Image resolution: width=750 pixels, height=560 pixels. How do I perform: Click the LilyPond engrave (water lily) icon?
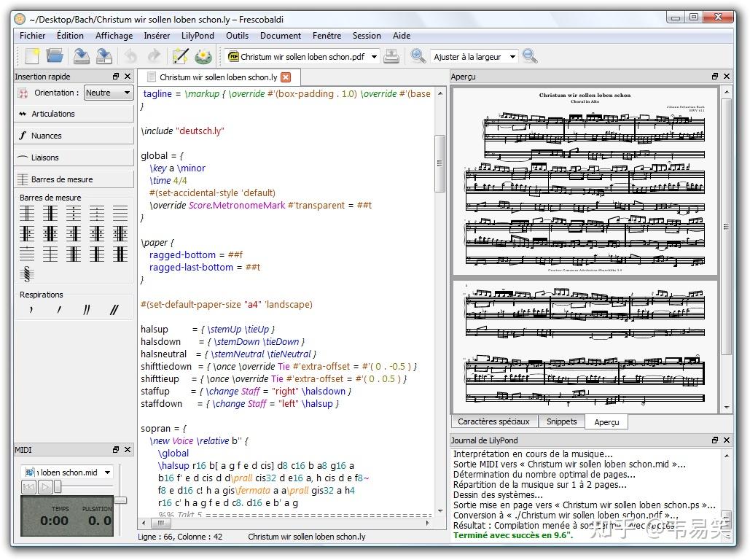[203, 56]
